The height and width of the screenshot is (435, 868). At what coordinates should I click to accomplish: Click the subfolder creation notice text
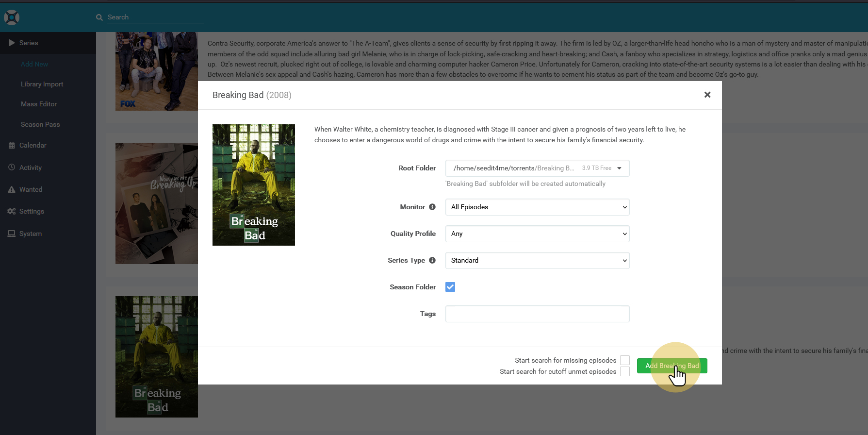525,184
